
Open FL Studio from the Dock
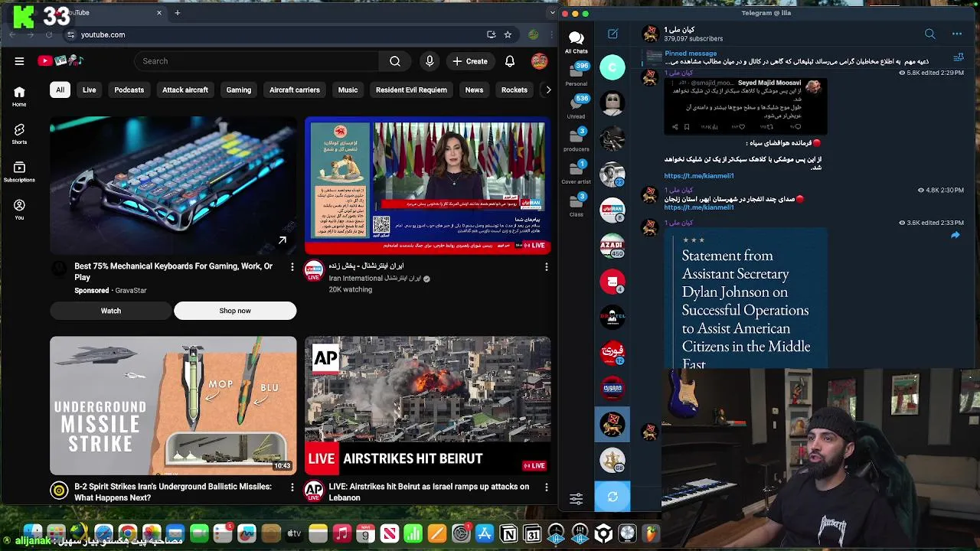[x=651, y=533]
